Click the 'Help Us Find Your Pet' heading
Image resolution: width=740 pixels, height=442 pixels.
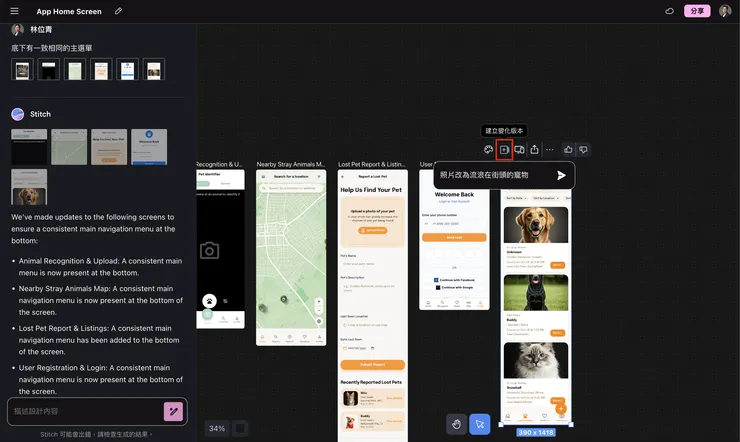point(371,190)
